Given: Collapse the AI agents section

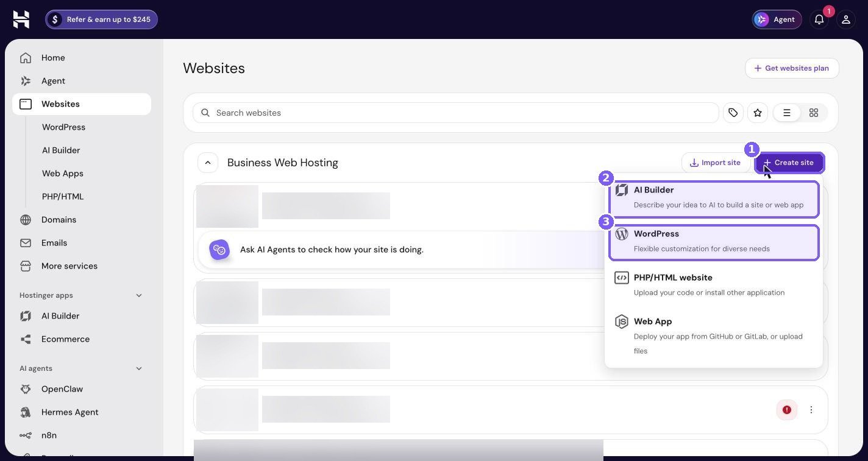Looking at the screenshot, I should coord(139,368).
